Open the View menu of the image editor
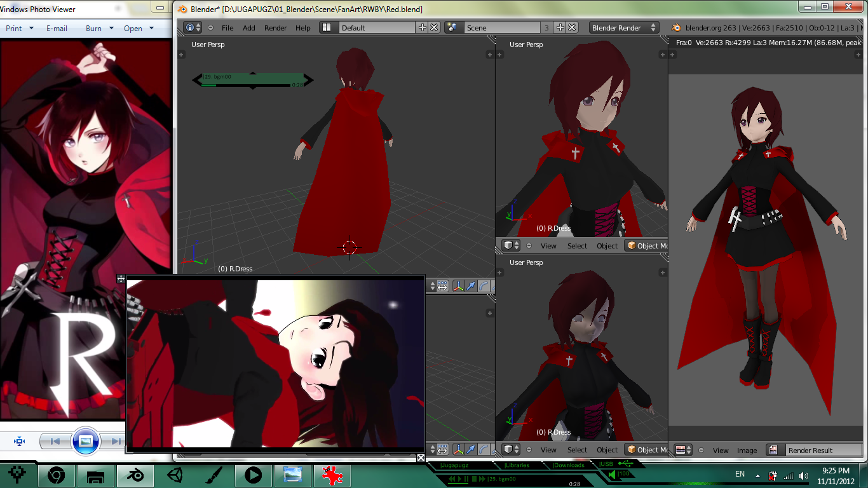Screen dimensions: 868x488 click(720, 450)
